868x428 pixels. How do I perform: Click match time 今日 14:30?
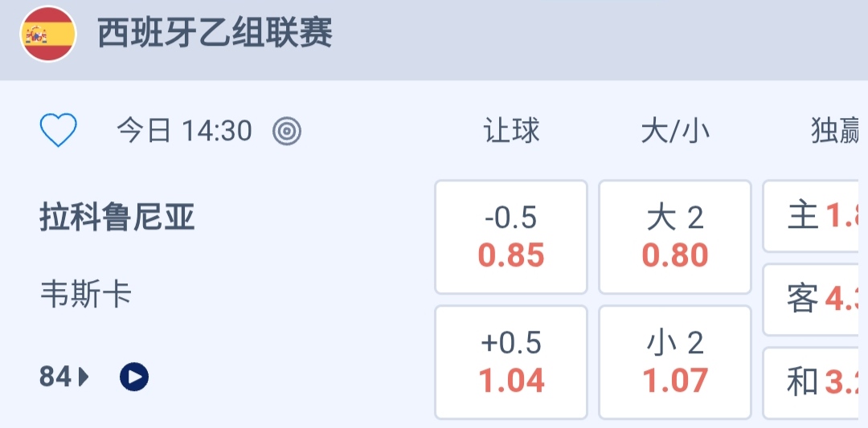point(185,131)
